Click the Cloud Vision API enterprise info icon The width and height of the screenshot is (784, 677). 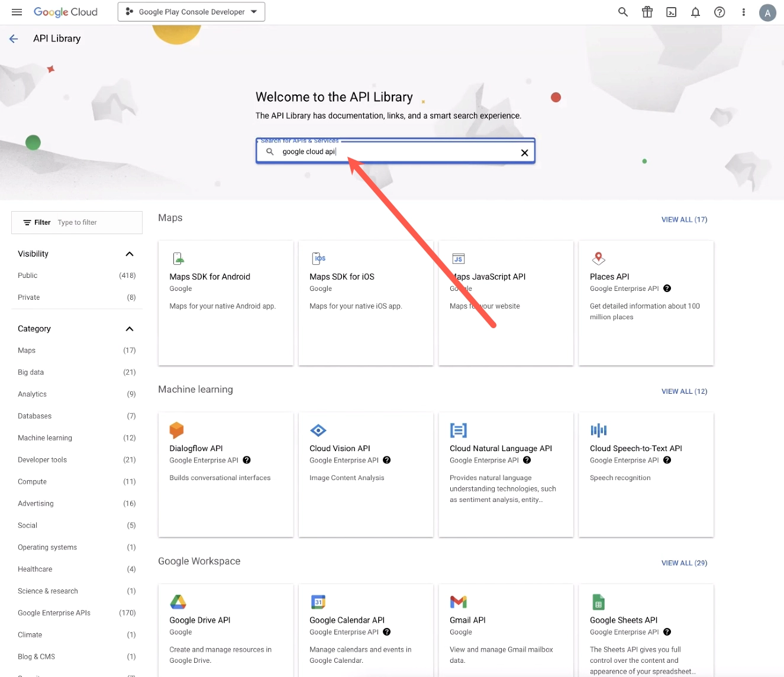(387, 460)
